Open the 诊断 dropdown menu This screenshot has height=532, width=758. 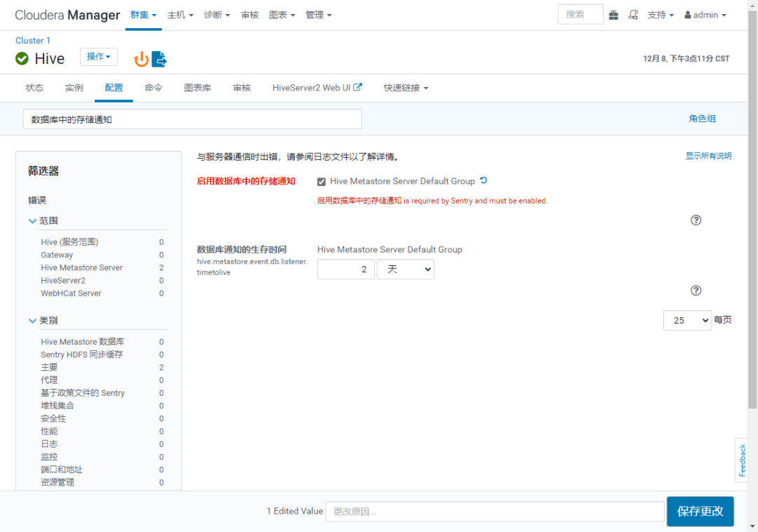[x=217, y=15]
